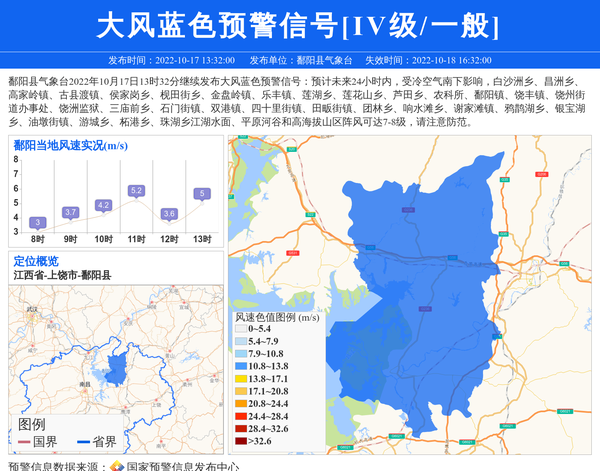Viewport: 600px width, 471px height.
Task: Click the 13.8~17.1 yellow legend swatch
Action: (240, 379)
